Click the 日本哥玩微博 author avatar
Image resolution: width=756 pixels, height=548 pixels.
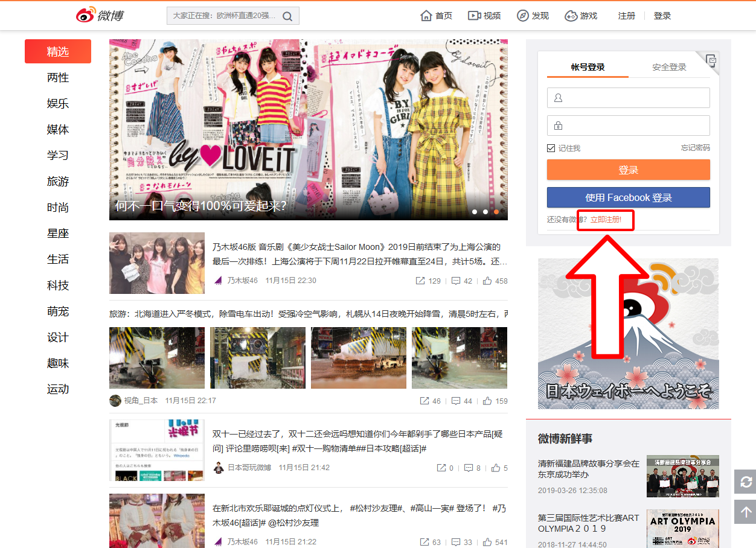point(219,468)
